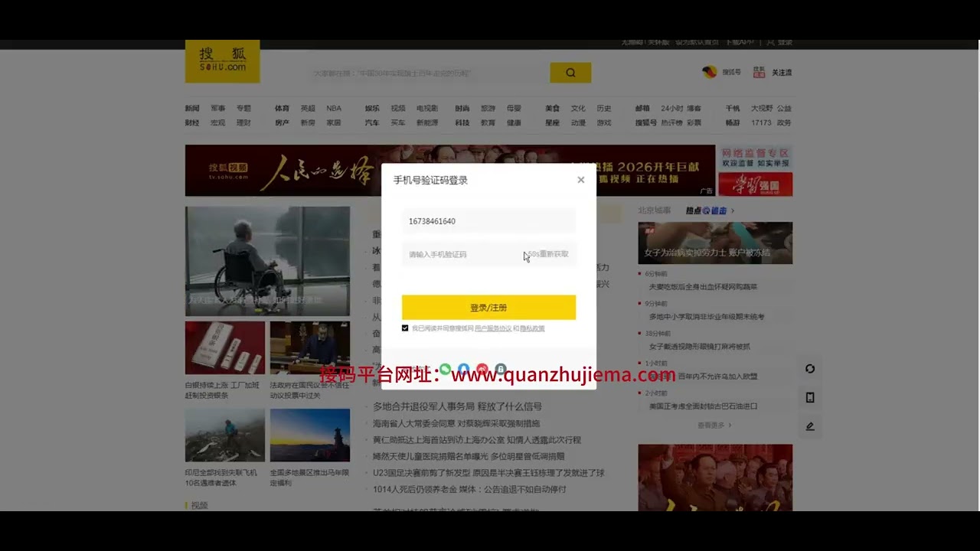Click the yellow 登录/注册 button
Image resolution: width=980 pixels, height=551 pixels.
tap(488, 308)
